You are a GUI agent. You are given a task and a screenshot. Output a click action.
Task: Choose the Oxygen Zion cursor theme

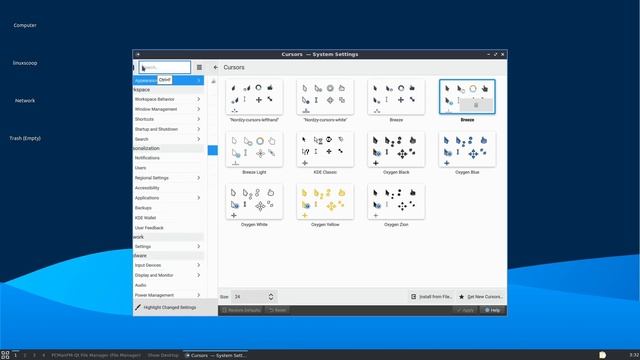pyautogui.click(x=396, y=202)
